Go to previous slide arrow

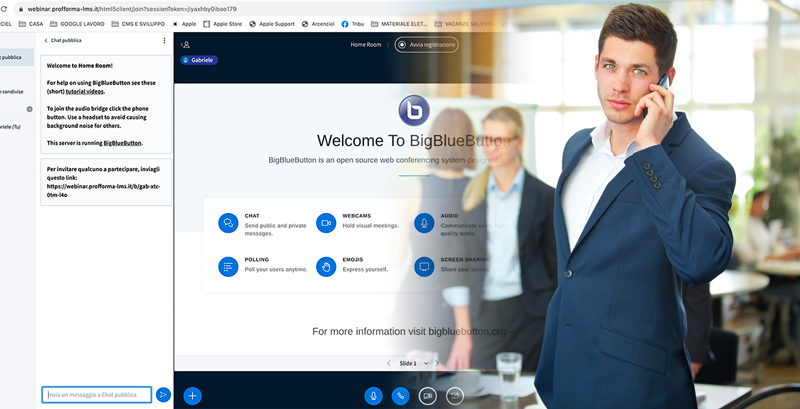389,363
